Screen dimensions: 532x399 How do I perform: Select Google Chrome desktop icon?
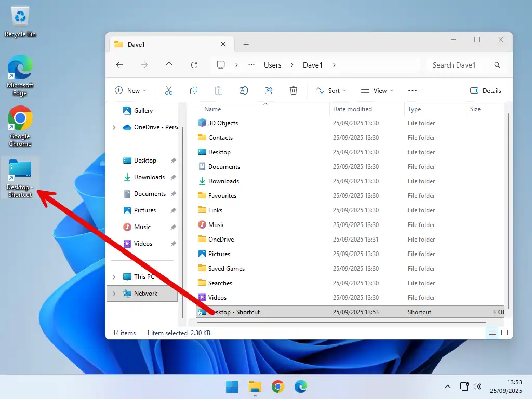pyautogui.click(x=20, y=127)
